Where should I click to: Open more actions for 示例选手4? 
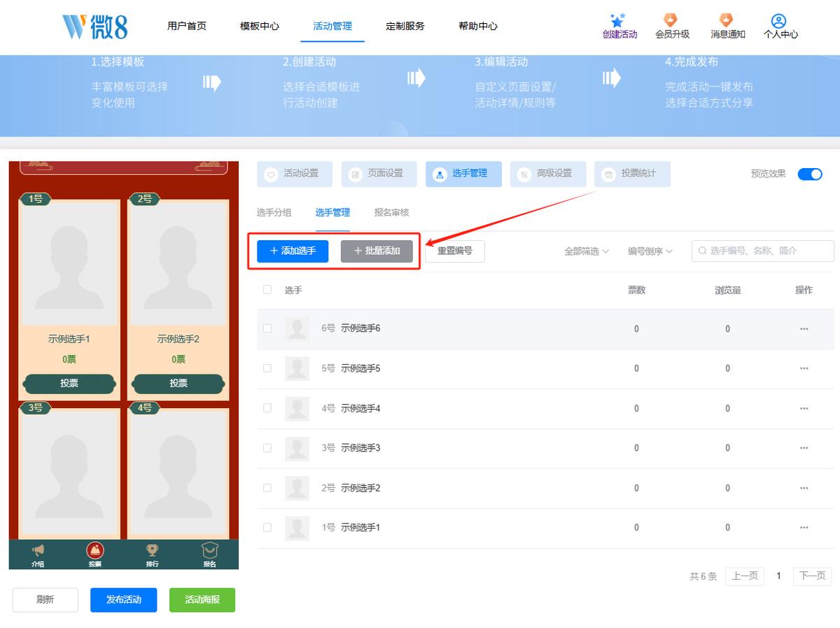tap(804, 408)
